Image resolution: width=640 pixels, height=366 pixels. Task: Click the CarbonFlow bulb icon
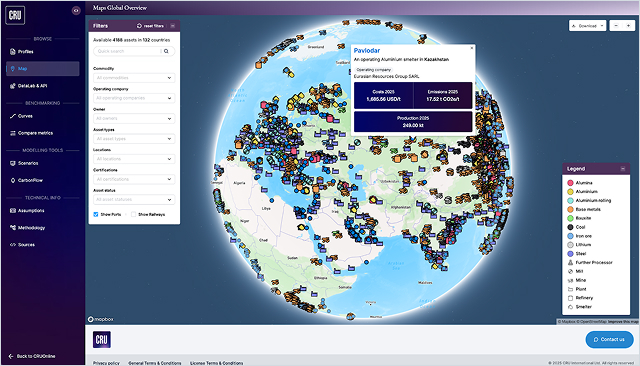coord(13,180)
